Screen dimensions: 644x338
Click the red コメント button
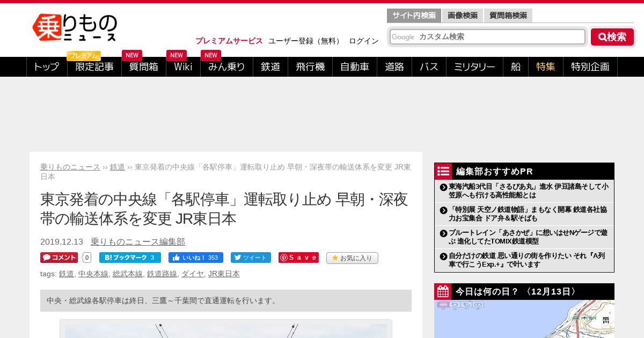click(x=59, y=258)
